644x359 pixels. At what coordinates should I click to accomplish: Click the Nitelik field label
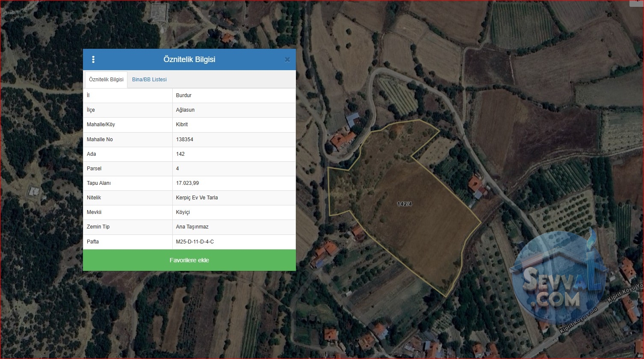tap(94, 198)
